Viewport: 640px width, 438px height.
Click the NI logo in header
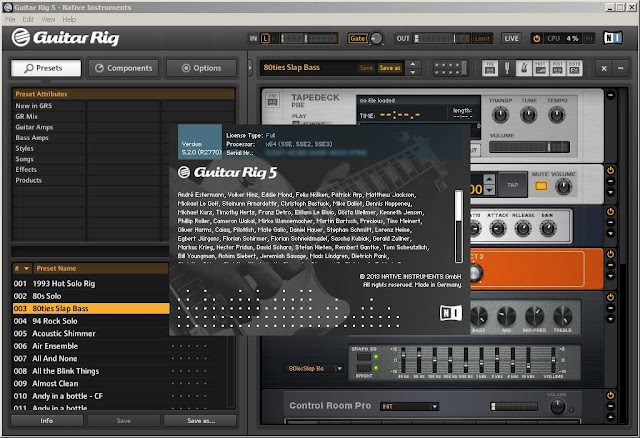[613, 38]
